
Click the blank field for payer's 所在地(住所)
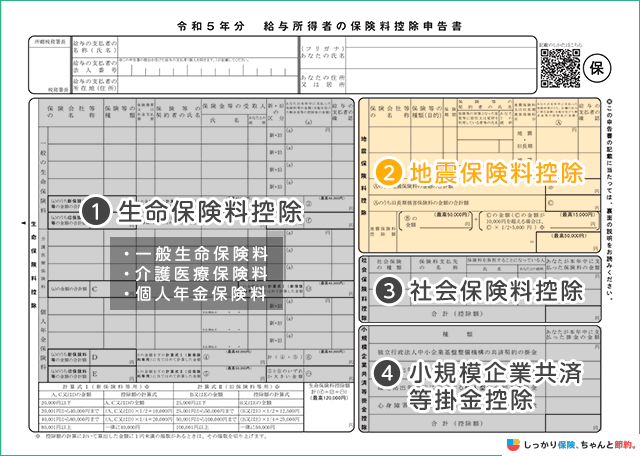[208, 85]
